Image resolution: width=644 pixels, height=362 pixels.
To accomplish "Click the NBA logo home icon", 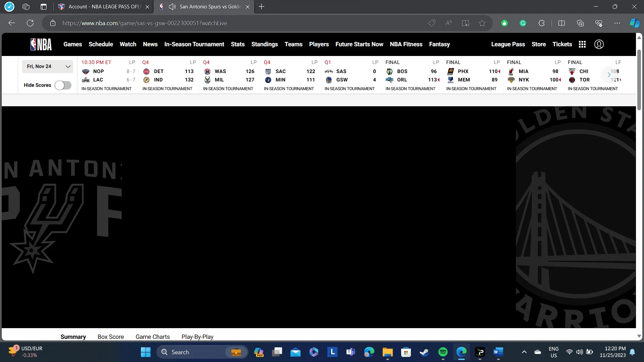I will [41, 44].
